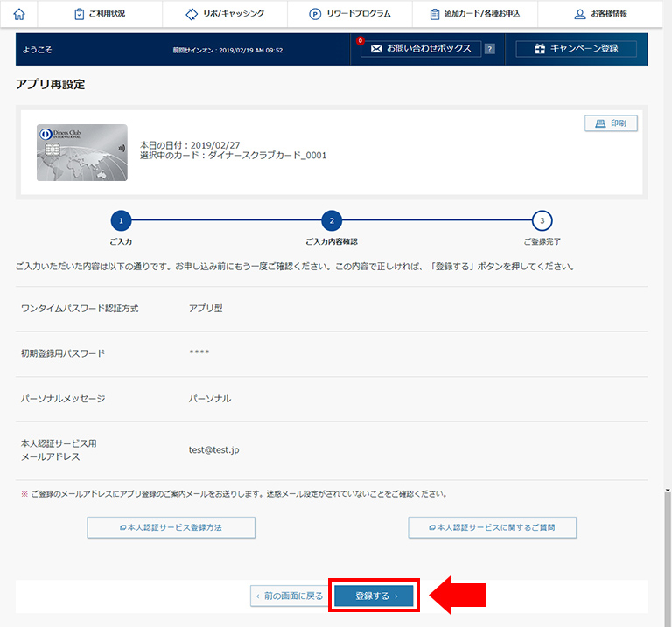Click the Diners Club card image
This screenshot has width=672, height=627.
[x=81, y=152]
